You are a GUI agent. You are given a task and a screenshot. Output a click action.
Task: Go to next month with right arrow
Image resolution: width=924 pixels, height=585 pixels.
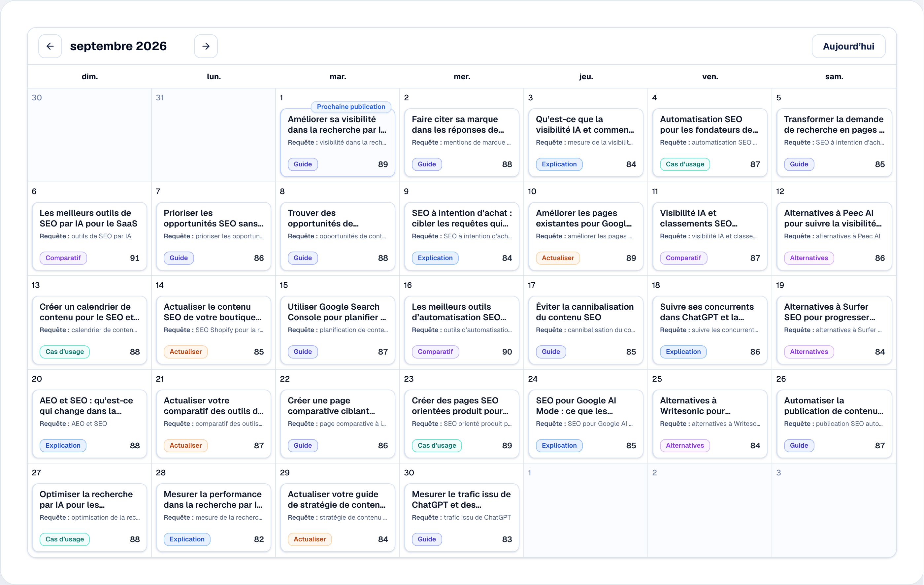206,46
